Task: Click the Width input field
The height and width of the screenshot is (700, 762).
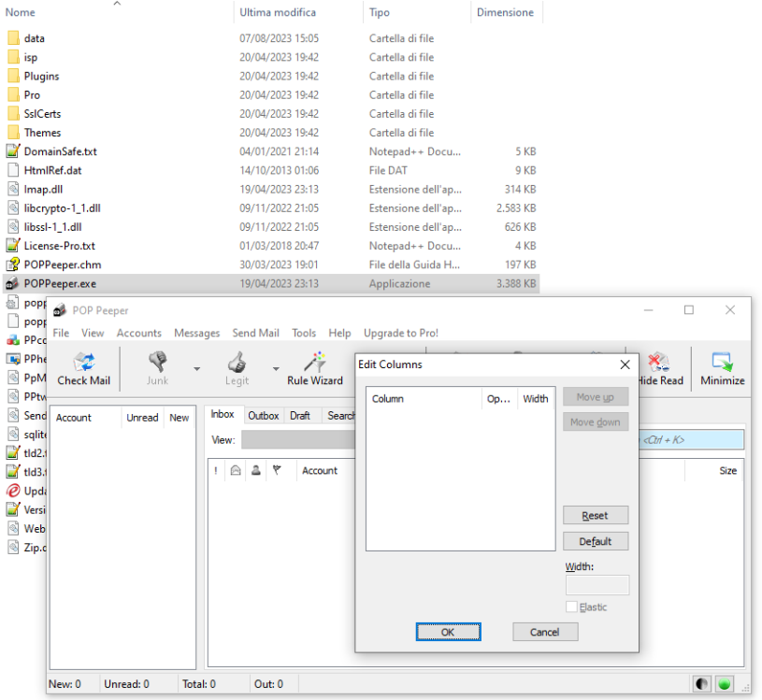Action: pos(597,585)
